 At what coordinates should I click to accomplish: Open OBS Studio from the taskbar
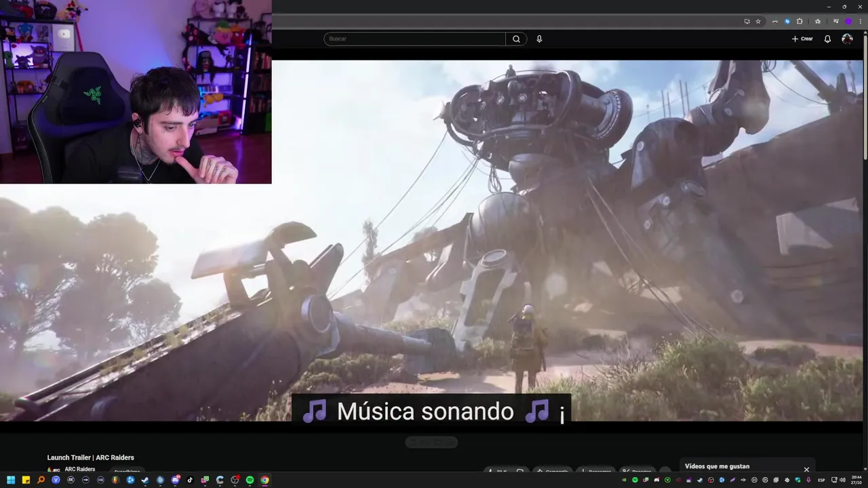(x=235, y=480)
